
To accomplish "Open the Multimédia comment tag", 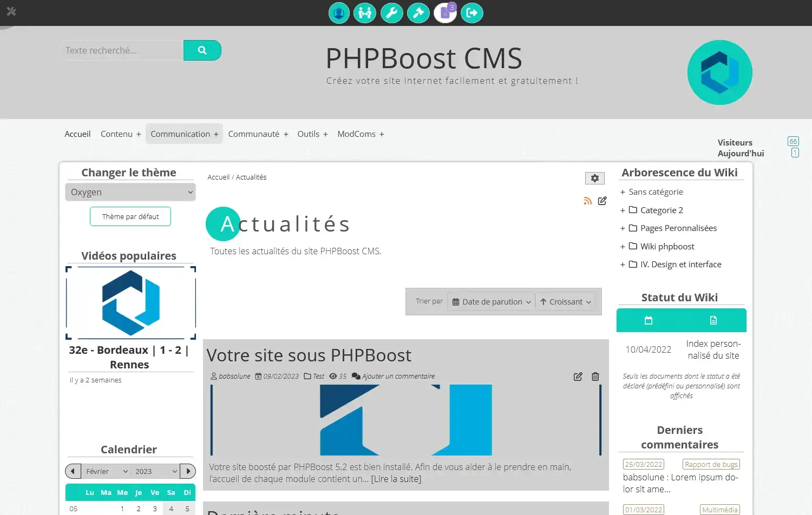I will pyautogui.click(x=719, y=510).
